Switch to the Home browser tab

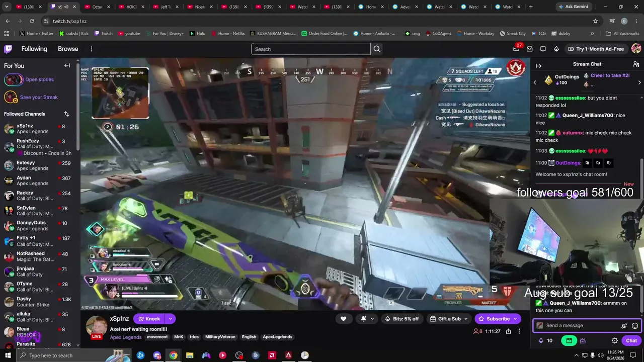tap(371, 7)
